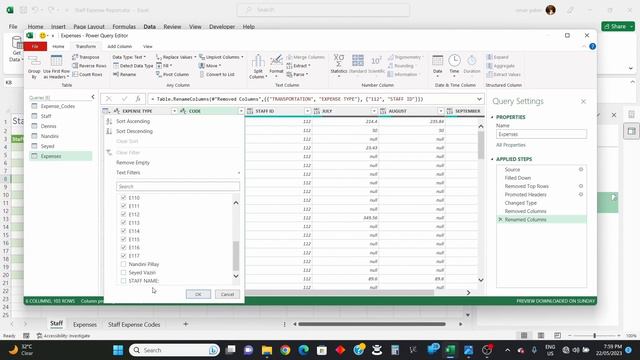The image size is (640, 360).
Task: Switch to the Power Query View tab
Action: (147, 47)
